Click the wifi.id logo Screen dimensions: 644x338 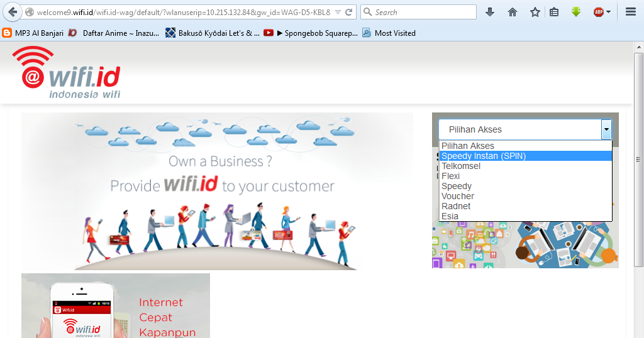(x=66, y=73)
